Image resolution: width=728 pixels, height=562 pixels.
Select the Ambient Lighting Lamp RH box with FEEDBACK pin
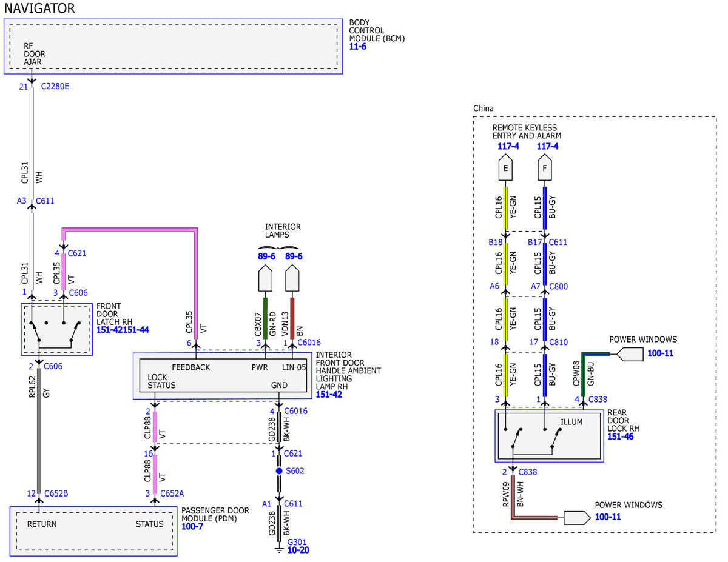[x=223, y=376]
